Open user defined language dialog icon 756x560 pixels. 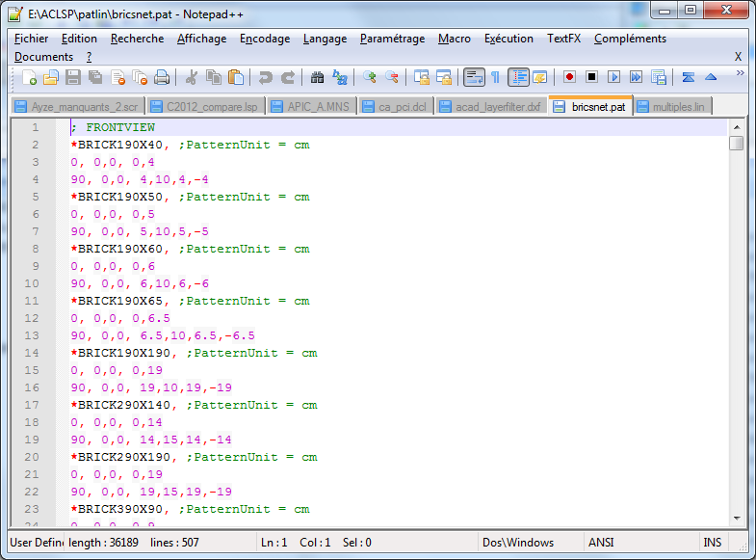coord(540,77)
